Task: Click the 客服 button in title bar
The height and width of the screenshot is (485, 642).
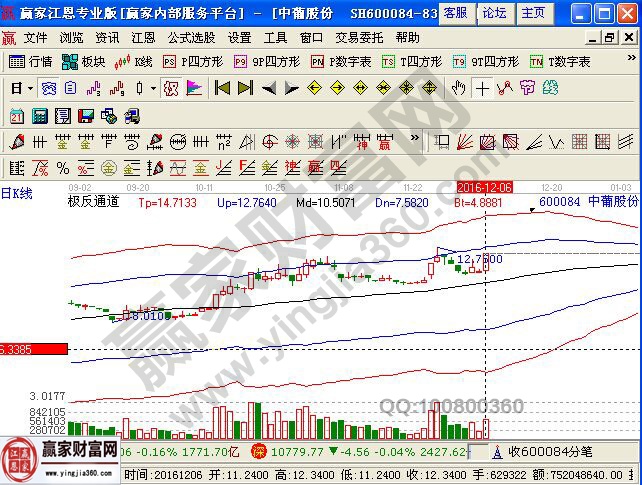Action: (456, 13)
